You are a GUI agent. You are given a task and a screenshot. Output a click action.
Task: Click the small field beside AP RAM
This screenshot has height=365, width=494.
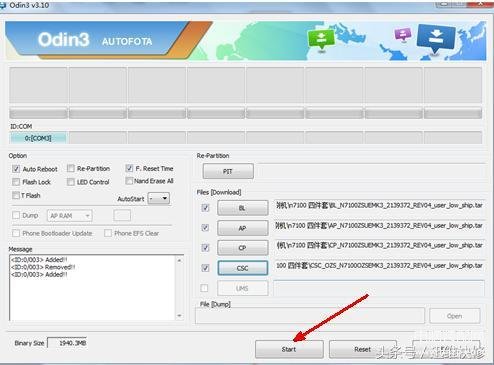[122, 215]
